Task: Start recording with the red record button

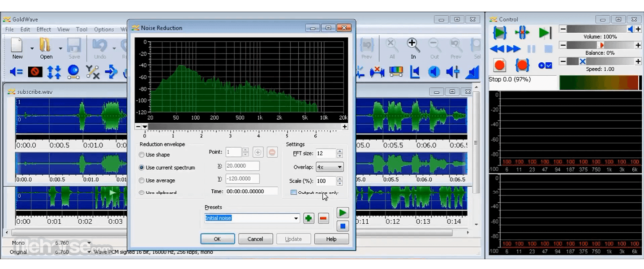Action: pos(499,65)
